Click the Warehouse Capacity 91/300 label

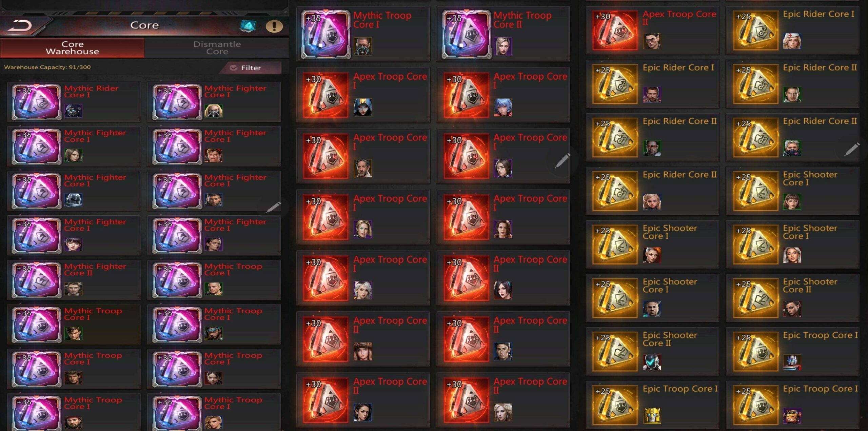[47, 67]
